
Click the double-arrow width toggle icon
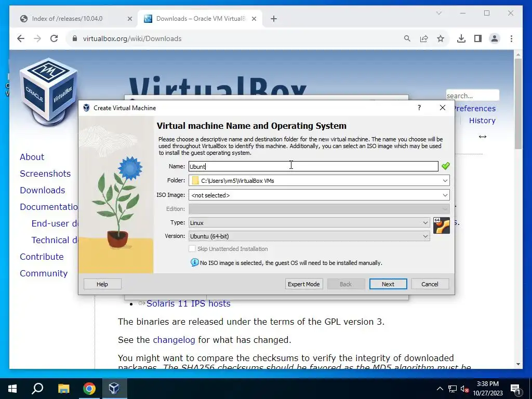coord(483,137)
